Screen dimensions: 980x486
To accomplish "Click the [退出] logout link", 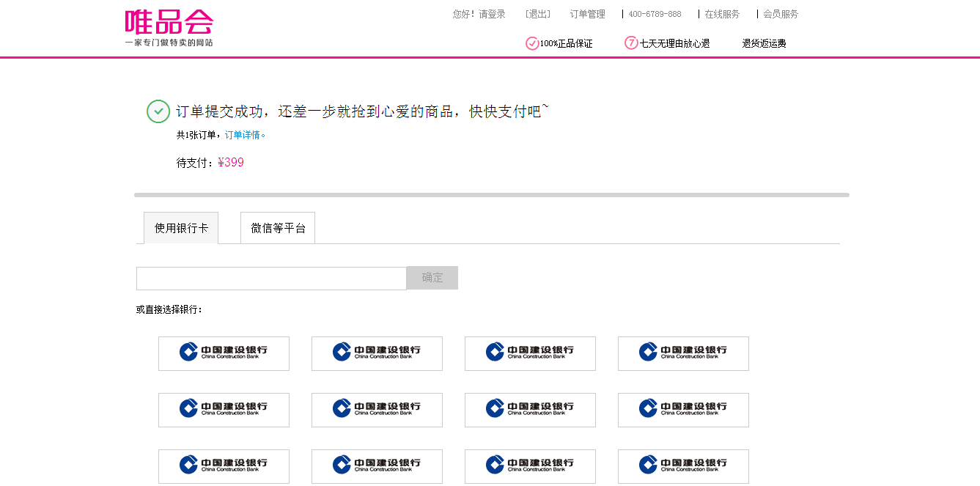I will point(538,14).
